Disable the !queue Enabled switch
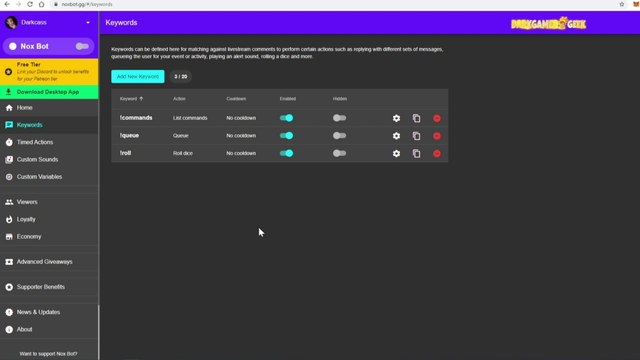This screenshot has width=640, height=360. tap(287, 136)
